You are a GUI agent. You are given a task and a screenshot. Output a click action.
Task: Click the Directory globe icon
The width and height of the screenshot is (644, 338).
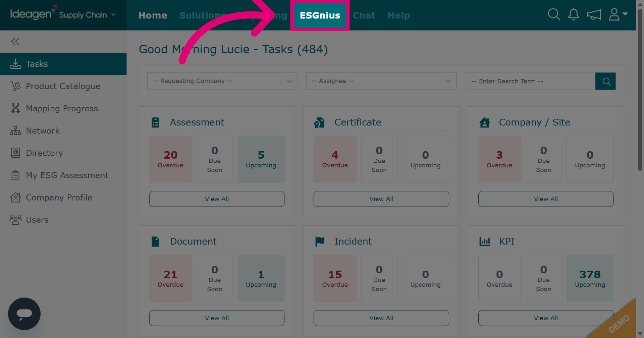15,153
